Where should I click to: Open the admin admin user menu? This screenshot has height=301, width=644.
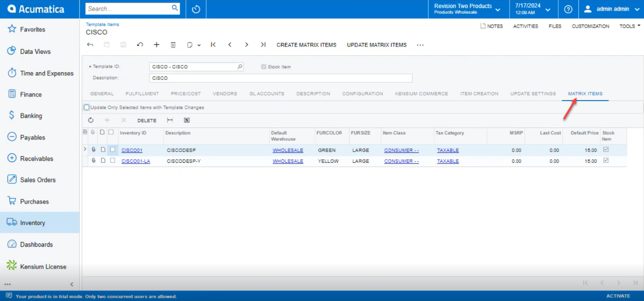coord(612,9)
